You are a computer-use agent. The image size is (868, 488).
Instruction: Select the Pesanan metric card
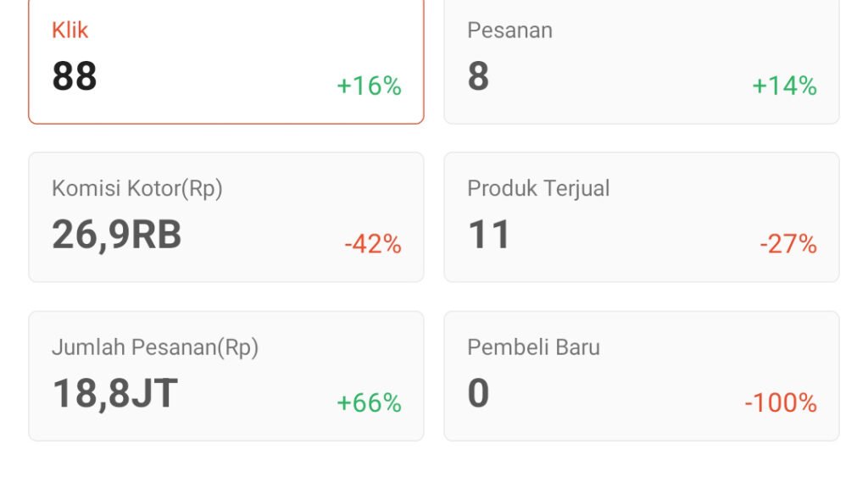[641, 59]
